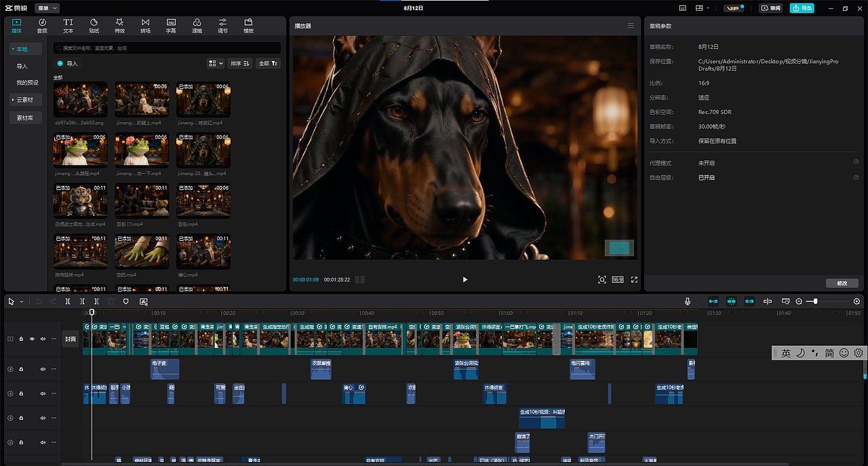Toggle clip linkage in timeline toolbar
This screenshot has width=868, height=466.
(x=749, y=301)
